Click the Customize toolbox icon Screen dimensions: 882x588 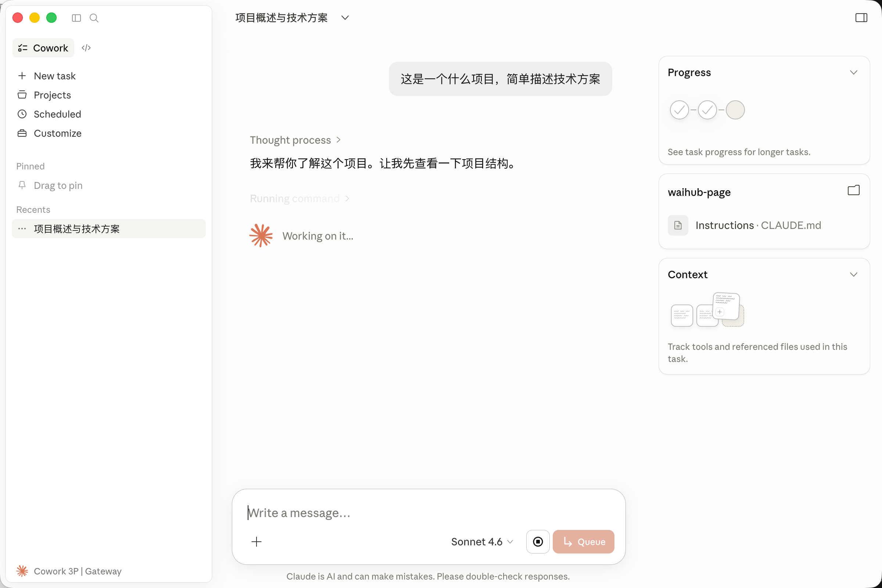[22, 133]
